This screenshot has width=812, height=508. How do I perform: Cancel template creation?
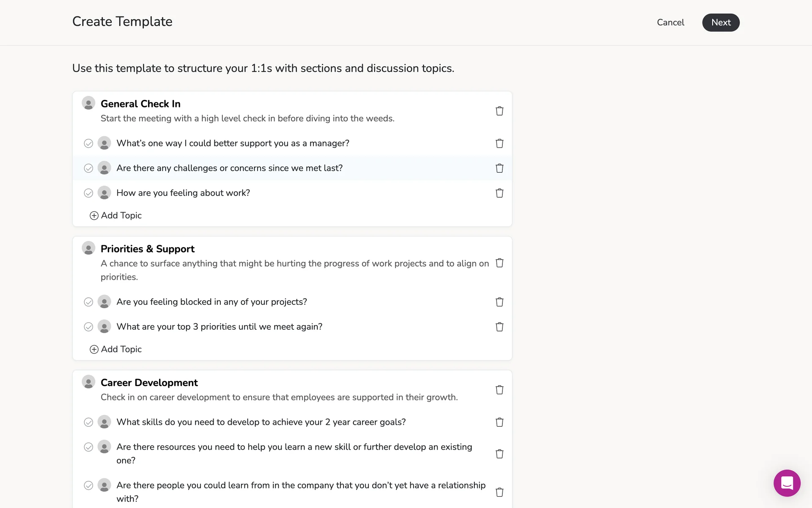(x=670, y=22)
